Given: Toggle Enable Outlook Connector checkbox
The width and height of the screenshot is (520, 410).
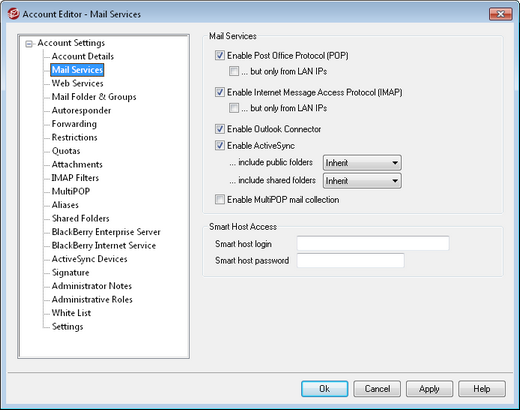Looking at the screenshot, I should click(220, 129).
